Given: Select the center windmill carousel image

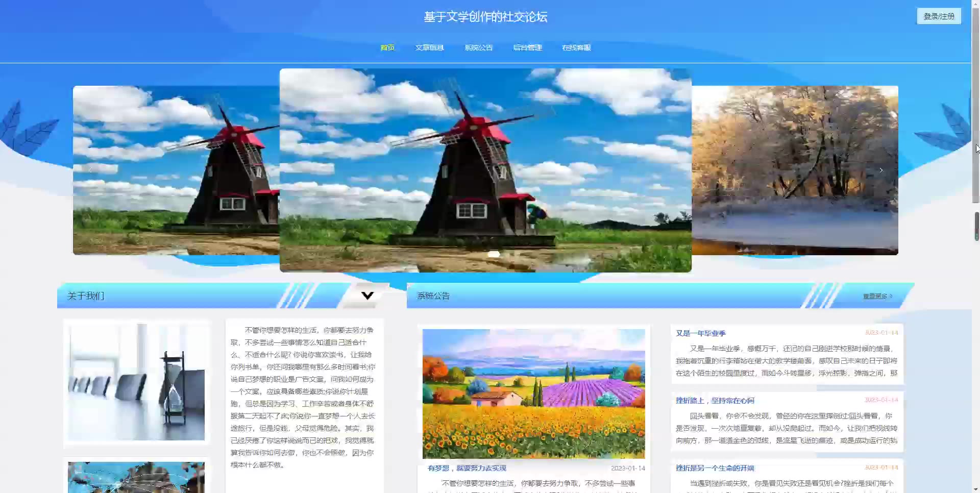Looking at the screenshot, I should pyautogui.click(x=485, y=170).
